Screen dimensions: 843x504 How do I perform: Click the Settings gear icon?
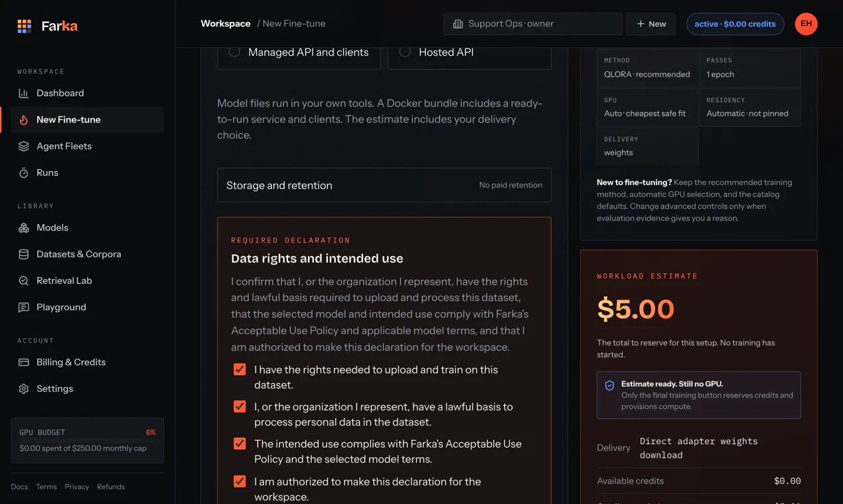[x=23, y=389]
